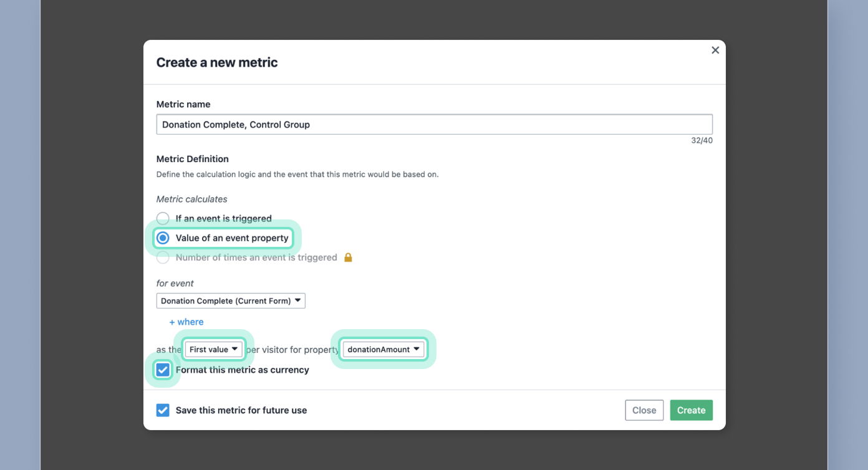Click the lock icon beside the locked metric option
The width and height of the screenshot is (868, 470).
pyautogui.click(x=348, y=257)
